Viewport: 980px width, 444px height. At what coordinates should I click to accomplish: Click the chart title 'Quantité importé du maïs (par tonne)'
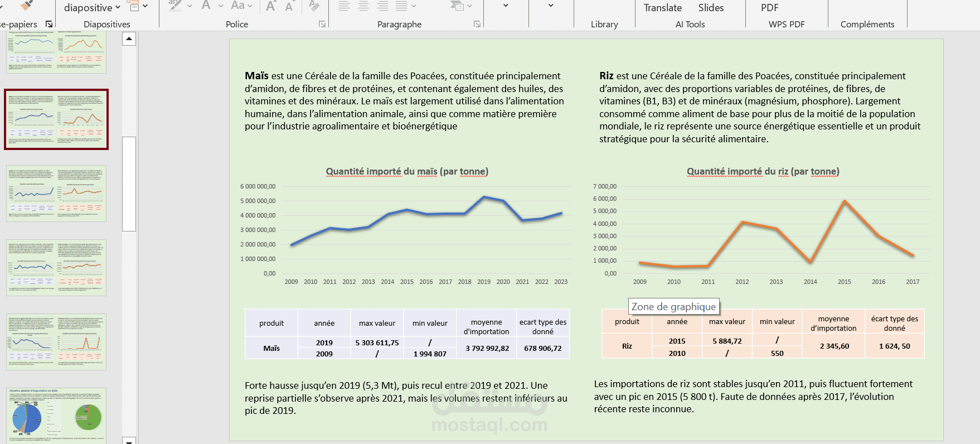coord(407,171)
